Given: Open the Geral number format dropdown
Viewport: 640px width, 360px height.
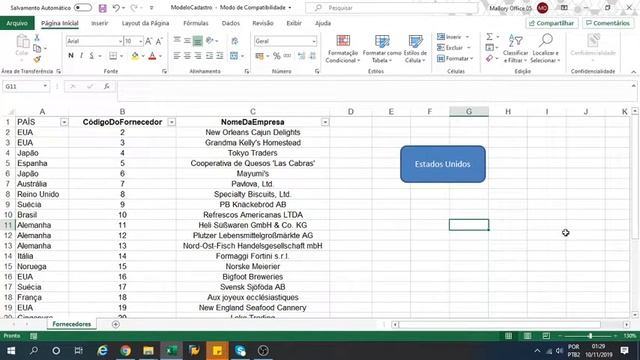Looking at the screenshot, I should coord(313,41).
